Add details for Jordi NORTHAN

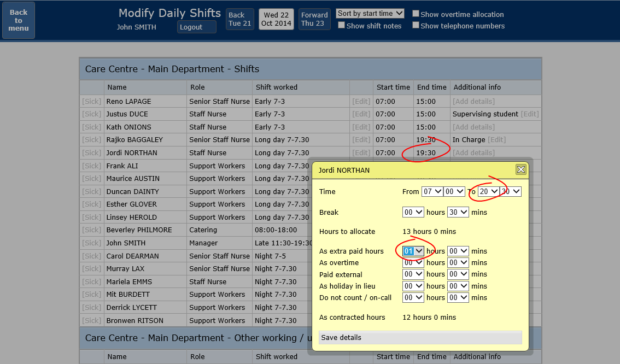coord(473,153)
